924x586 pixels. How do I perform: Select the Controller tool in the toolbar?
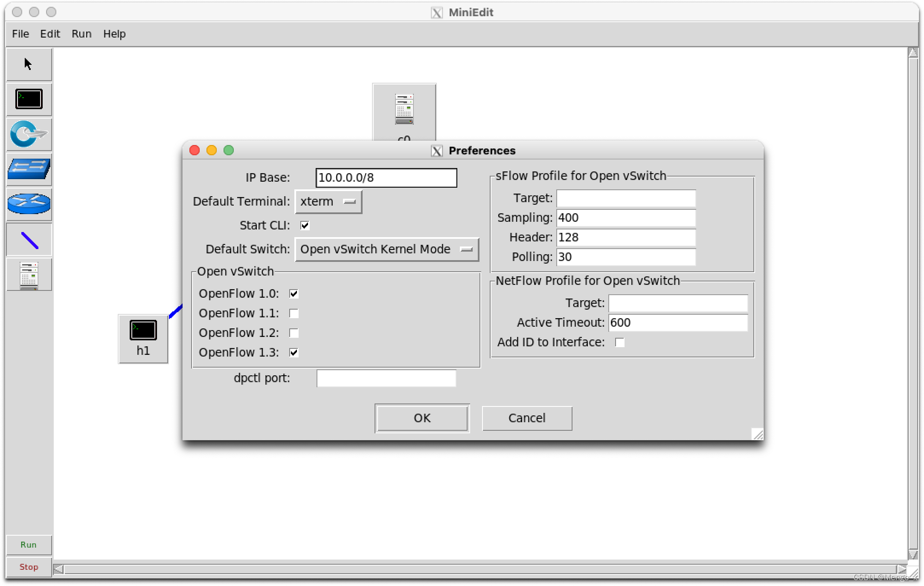tap(29, 275)
